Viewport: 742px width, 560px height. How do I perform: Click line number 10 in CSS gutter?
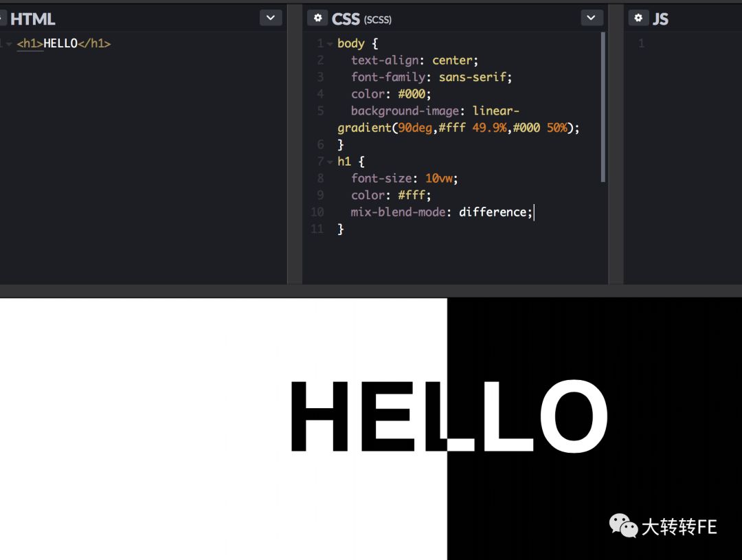pyautogui.click(x=317, y=212)
